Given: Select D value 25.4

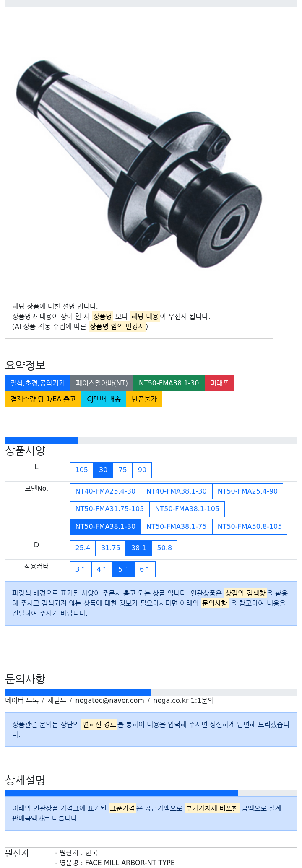Looking at the screenshot, I should click(x=83, y=548).
